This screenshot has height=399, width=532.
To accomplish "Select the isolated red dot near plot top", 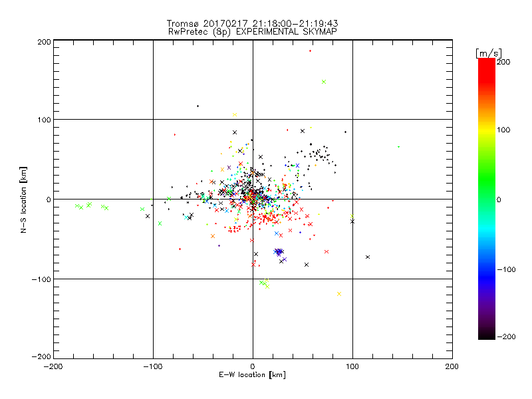I will (310, 51).
